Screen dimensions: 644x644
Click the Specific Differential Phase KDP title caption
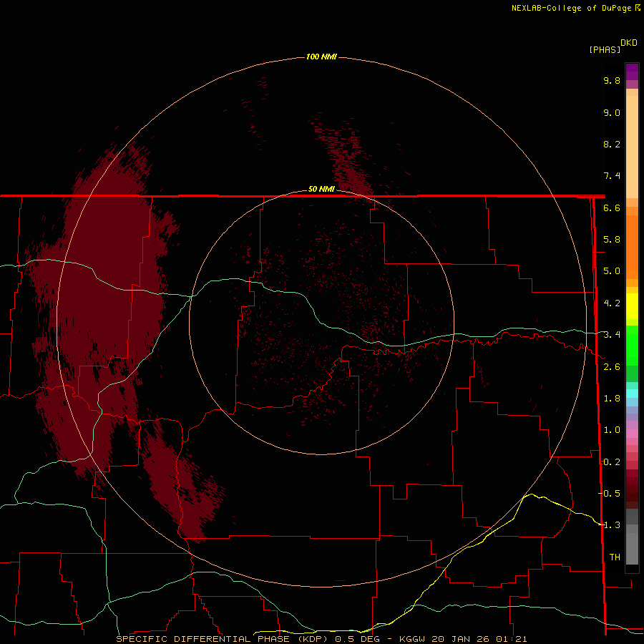click(x=223, y=639)
